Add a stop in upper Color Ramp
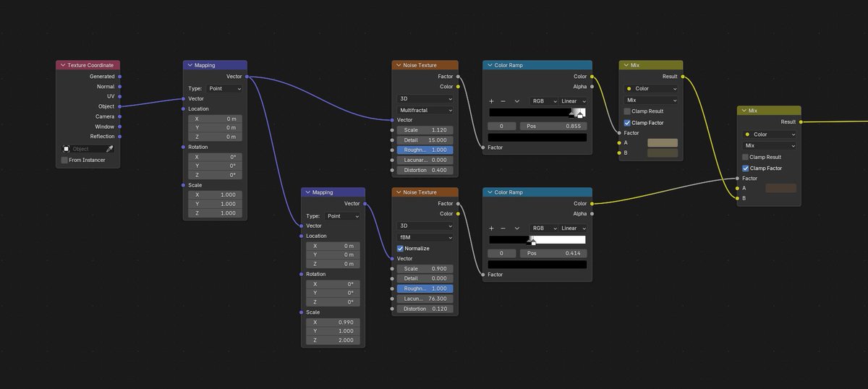 [x=492, y=101]
